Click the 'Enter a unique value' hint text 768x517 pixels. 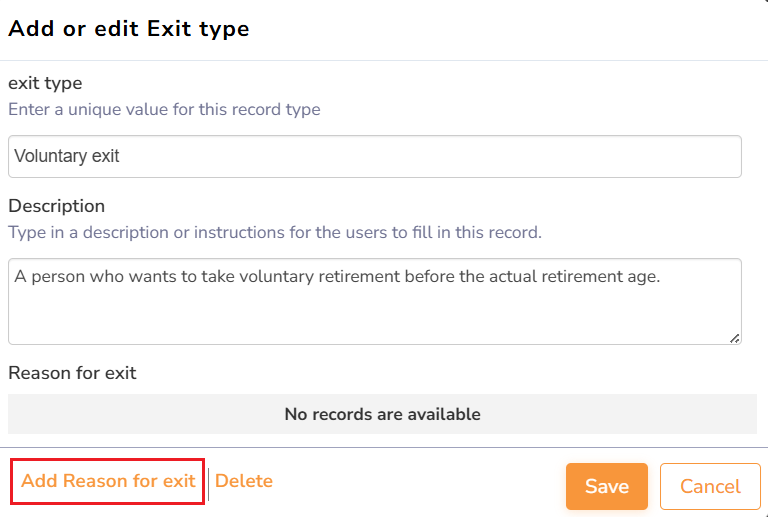tap(164, 109)
